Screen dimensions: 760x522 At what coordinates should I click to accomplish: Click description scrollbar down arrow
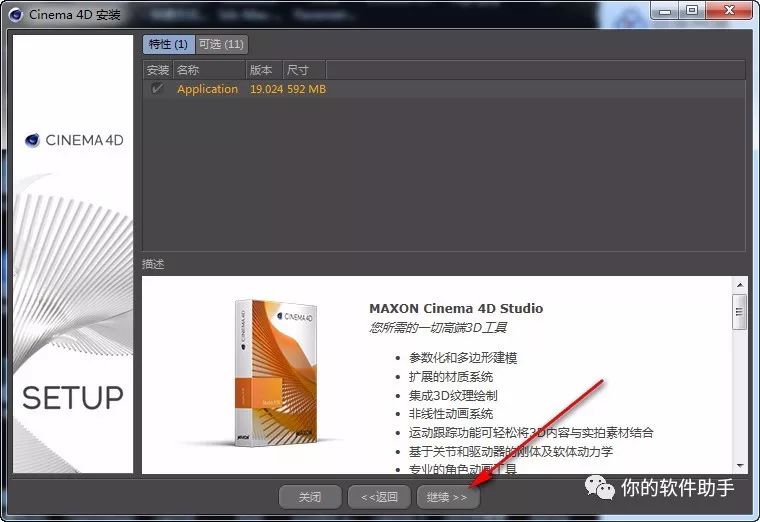(x=740, y=466)
